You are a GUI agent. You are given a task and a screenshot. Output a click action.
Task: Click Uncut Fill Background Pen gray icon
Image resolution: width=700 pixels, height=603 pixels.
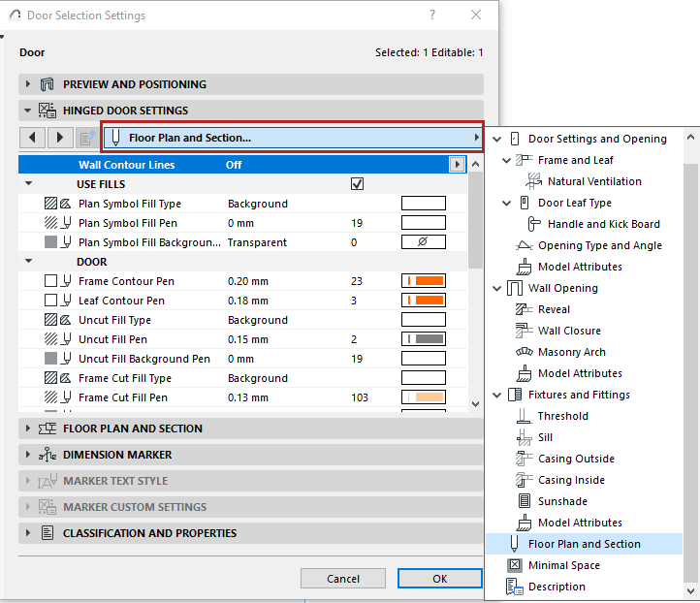click(x=50, y=359)
